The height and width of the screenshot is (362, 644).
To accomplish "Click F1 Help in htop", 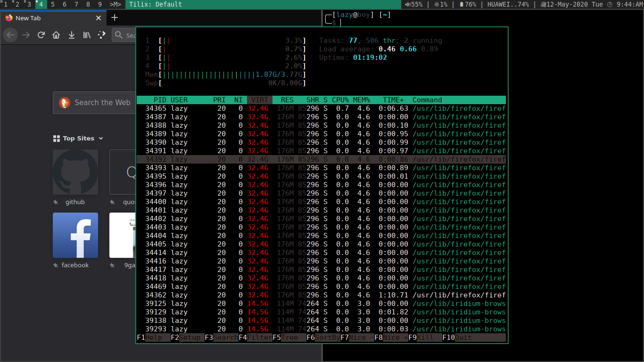I will pos(154,337).
